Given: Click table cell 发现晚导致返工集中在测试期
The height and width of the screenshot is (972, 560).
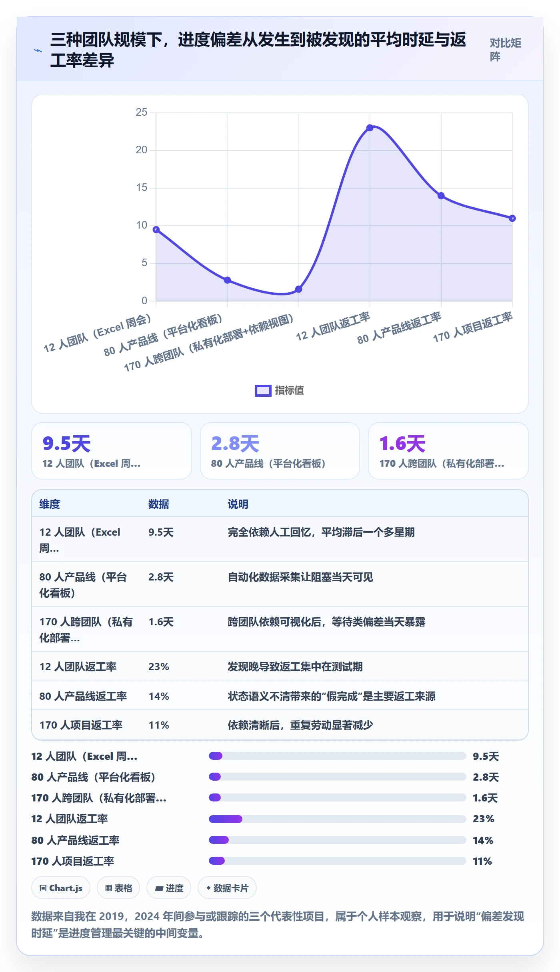Looking at the screenshot, I should point(295,667).
